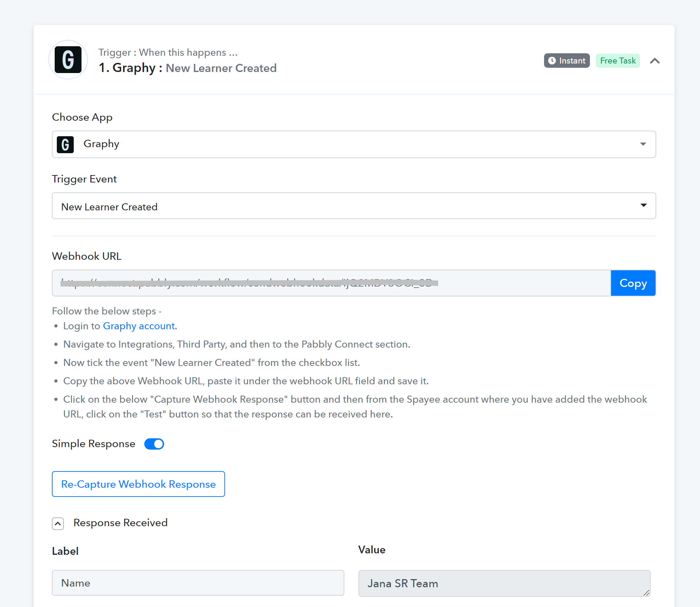Click the Instant clock badge

pyautogui.click(x=567, y=61)
